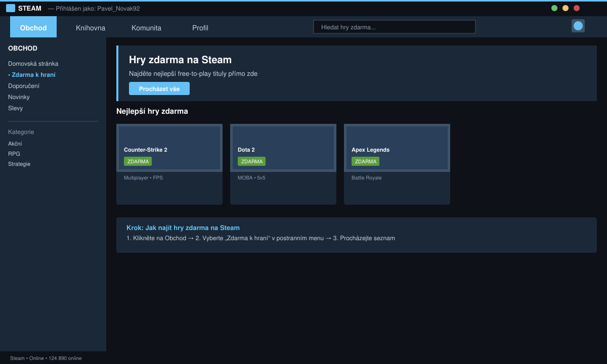Screen dimensions: 607x364
Task: Click the Steam logo icon in title bar
Action: (x=11, y=8)
